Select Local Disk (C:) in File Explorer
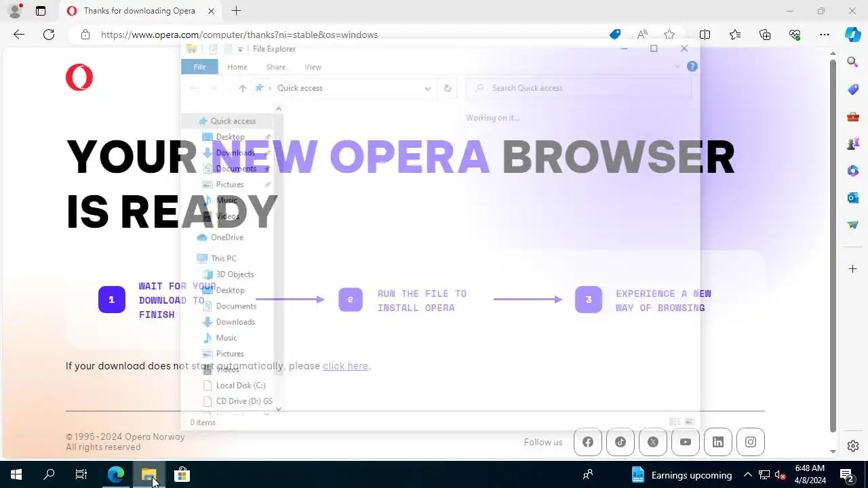This screenshot has height=488, width=868. click(x=241, y=385)
